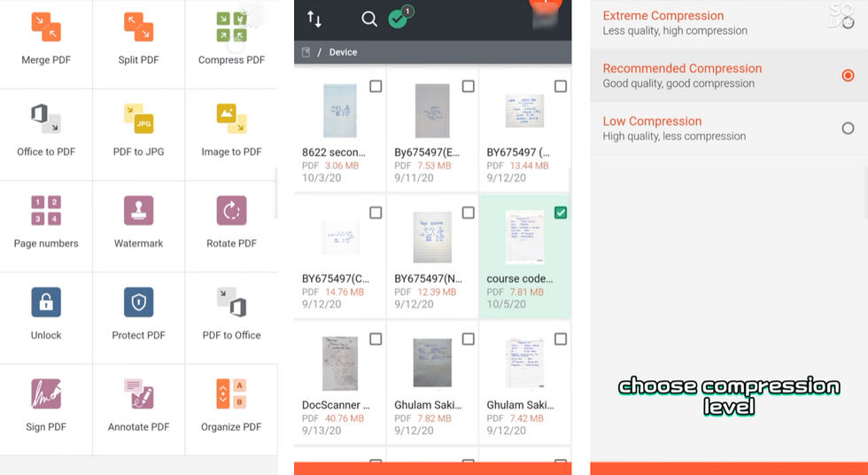
Task: Select Low Compression radio button
Action: 848,128
